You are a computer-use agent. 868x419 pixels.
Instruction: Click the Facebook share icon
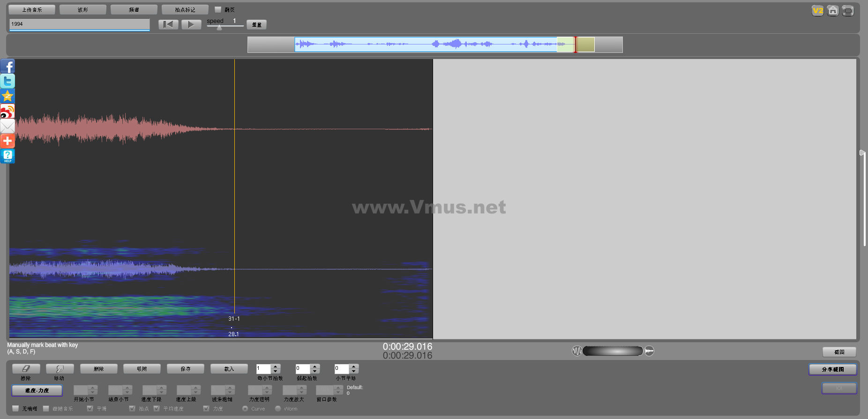click(x=7, y=66)
